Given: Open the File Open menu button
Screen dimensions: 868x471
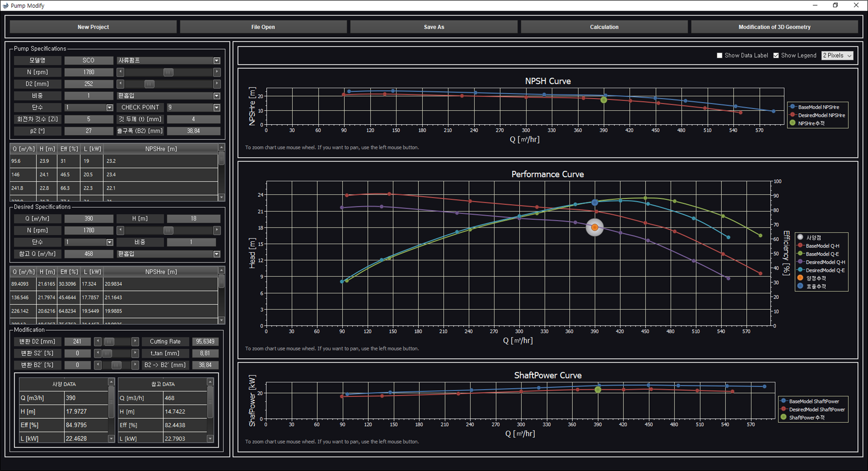Looking at the screenshot, I should 263,27.
